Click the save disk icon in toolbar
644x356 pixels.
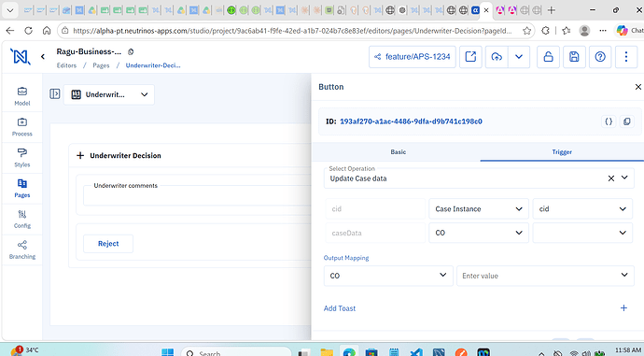point(574,57)
